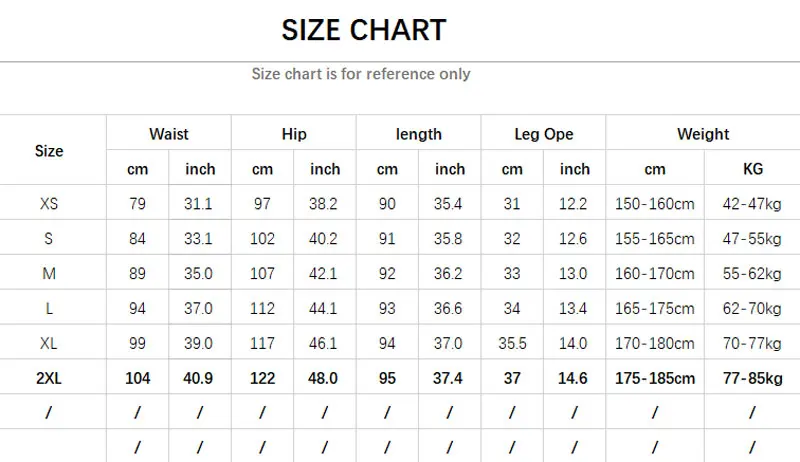Select the 35.5 leg opening cell
The height and width of the screenshot is (462, 800).
[x=512, y=344]
